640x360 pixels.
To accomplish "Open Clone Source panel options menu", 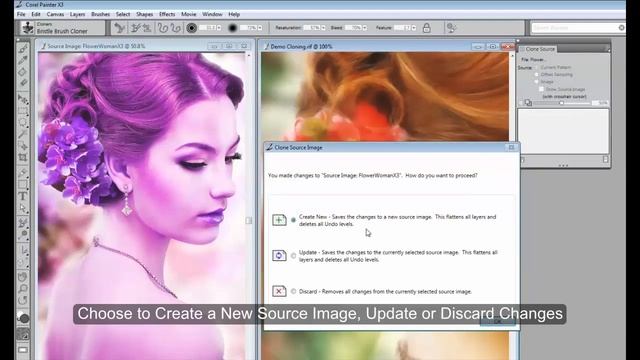I will [607, 49].
